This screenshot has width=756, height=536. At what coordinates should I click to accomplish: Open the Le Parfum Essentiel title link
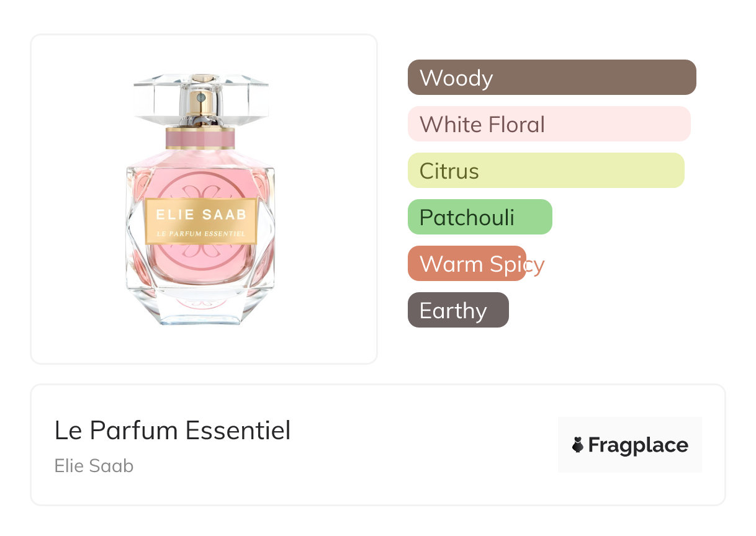pyautogui.click(x=172, y=431)
